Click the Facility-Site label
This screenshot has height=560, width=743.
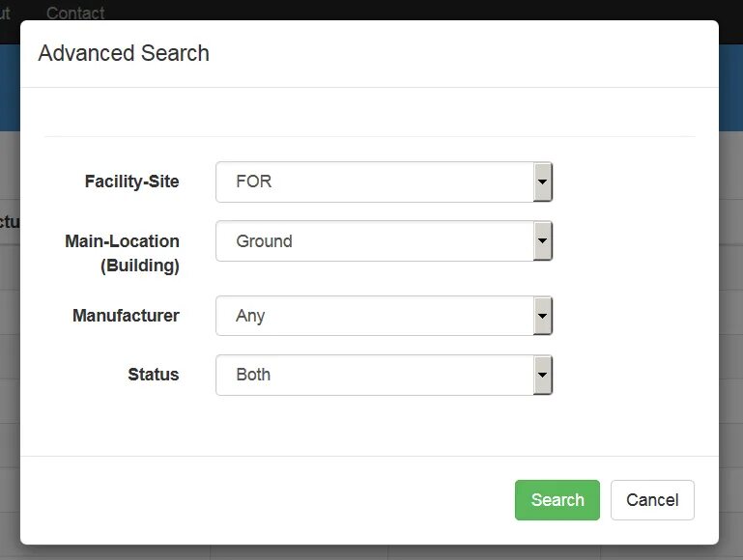tap(131, 182)
